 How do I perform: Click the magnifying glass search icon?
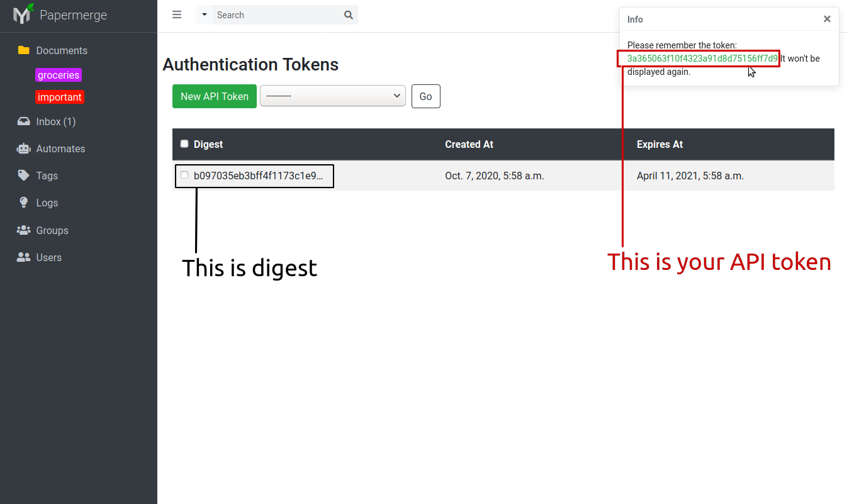click(x=349, y=15)
